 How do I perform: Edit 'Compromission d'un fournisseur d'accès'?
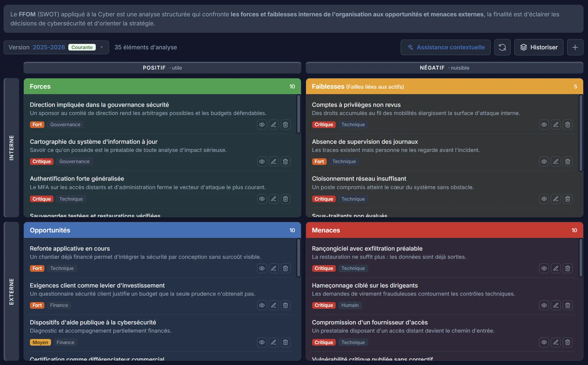556,342
